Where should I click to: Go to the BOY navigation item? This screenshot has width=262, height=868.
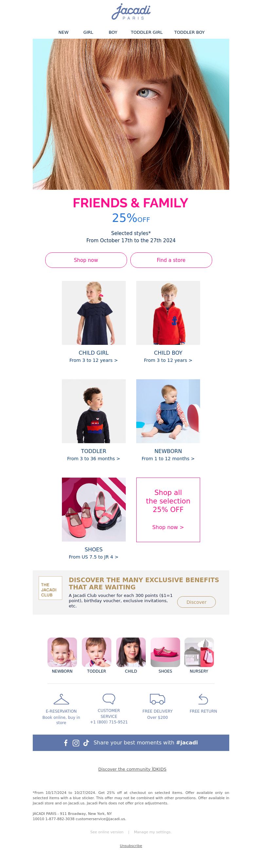pyautogui.click(x=113, y=32)
